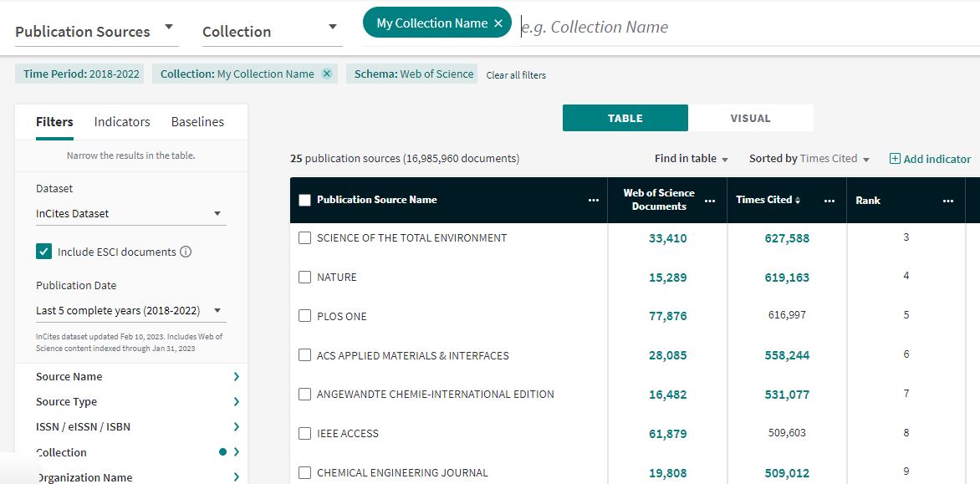Open Times Cited column three-dot menu
980x484 pixels.
[829, 201]
